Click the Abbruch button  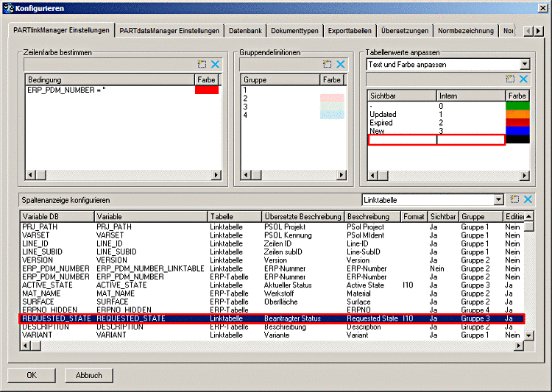(x=89, y=376)
